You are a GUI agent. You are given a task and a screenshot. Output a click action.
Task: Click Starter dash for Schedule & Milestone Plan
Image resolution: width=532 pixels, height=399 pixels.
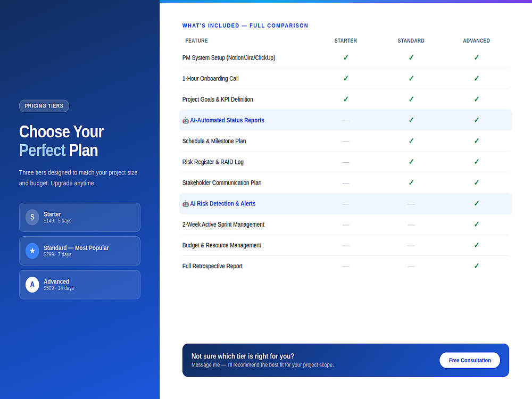(346, 142)
